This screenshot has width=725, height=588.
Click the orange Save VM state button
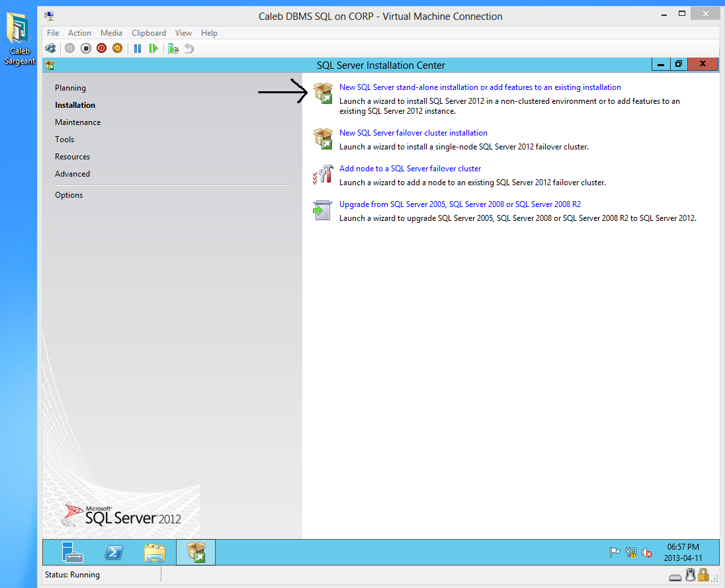118,48
